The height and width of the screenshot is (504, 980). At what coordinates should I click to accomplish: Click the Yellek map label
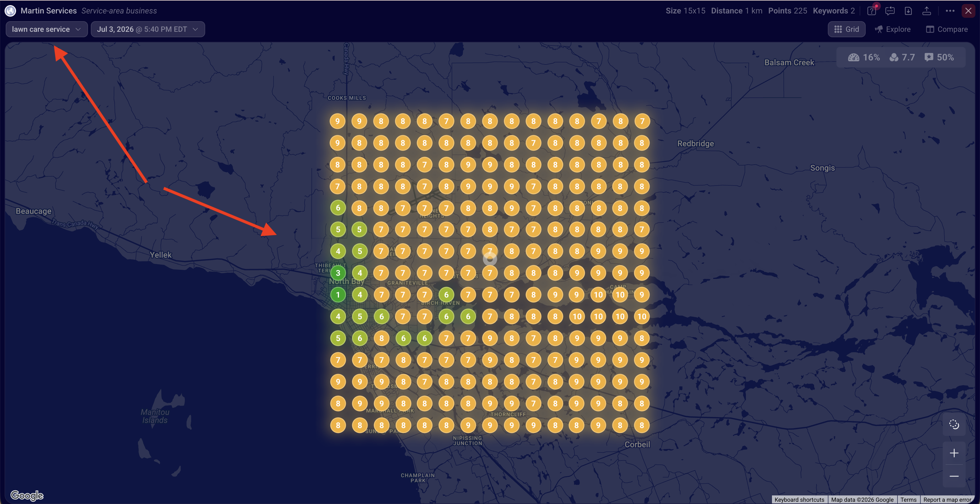[160, 255]
